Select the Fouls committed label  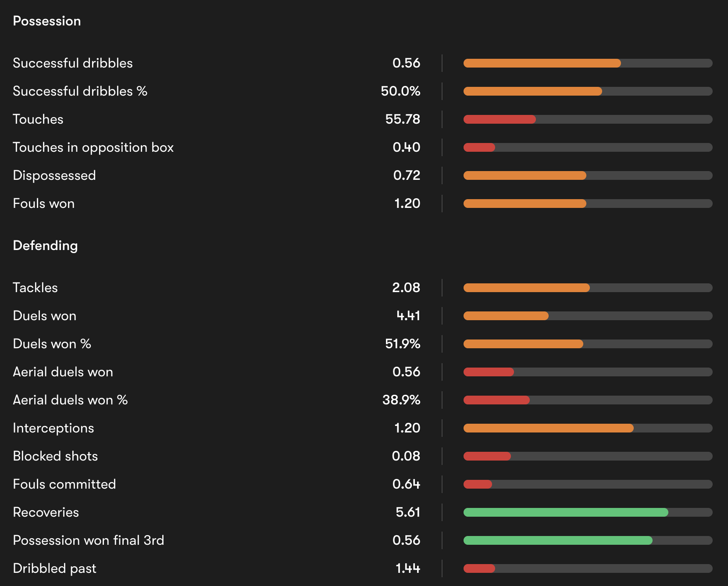(x=64, y=484)
